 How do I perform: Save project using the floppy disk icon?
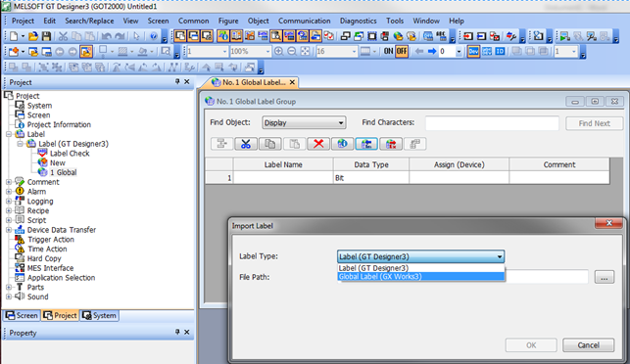pyautogui.click(x=46, y=36)
